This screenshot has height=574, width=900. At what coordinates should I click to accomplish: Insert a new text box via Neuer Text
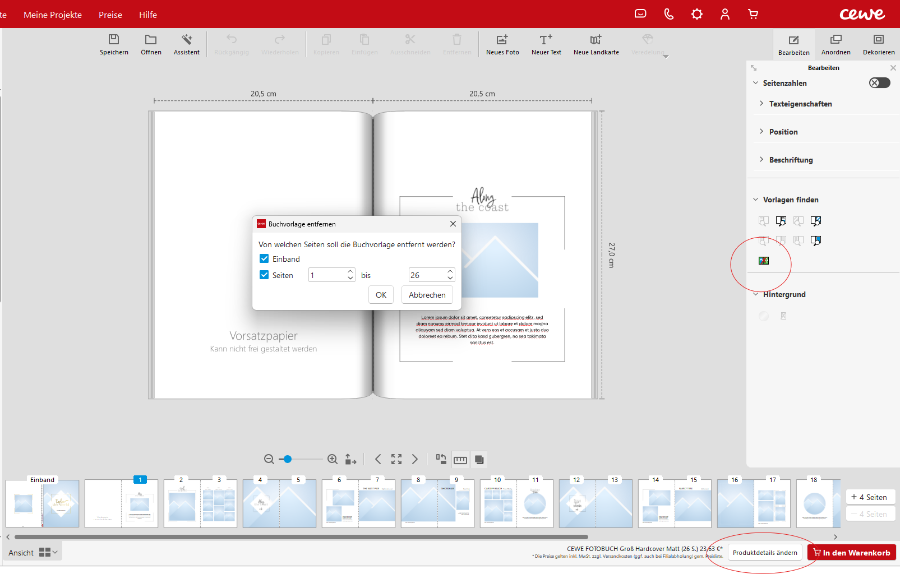(545, 40)
